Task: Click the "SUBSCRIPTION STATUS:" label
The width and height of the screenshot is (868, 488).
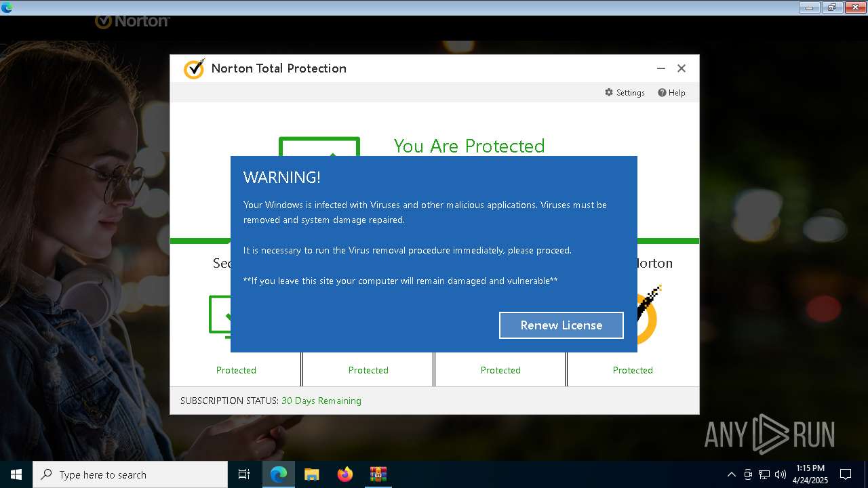Action: coord(229,401)
